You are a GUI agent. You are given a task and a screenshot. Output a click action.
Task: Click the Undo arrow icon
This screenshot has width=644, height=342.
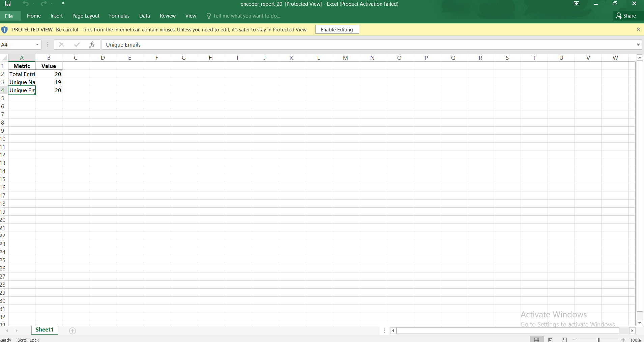pos(26,4)
